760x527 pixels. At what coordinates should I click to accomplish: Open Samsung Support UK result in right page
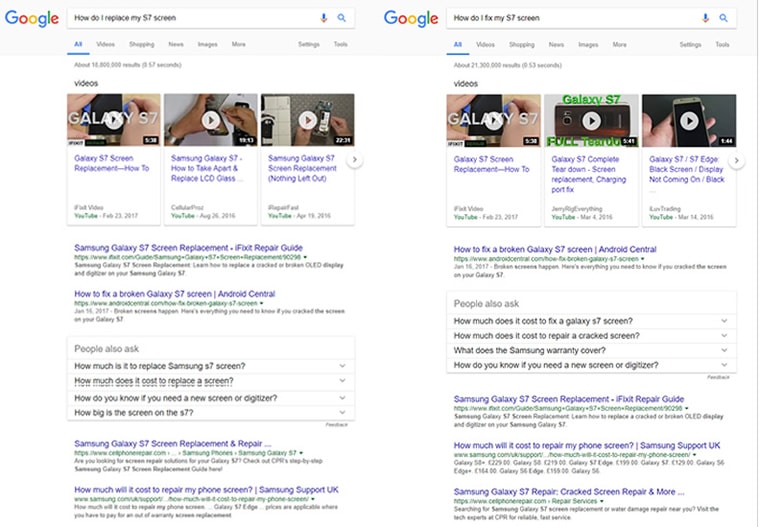587,445
